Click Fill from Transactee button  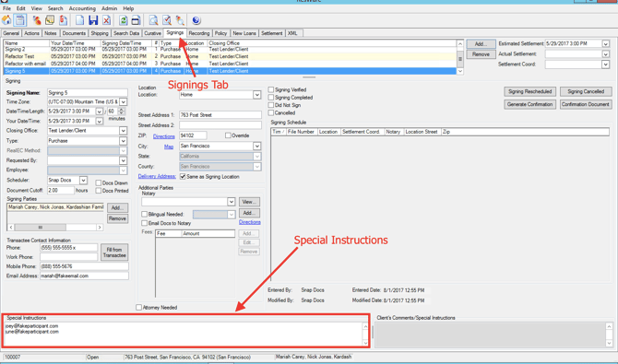pyautogui.click(x=114, y=252)
